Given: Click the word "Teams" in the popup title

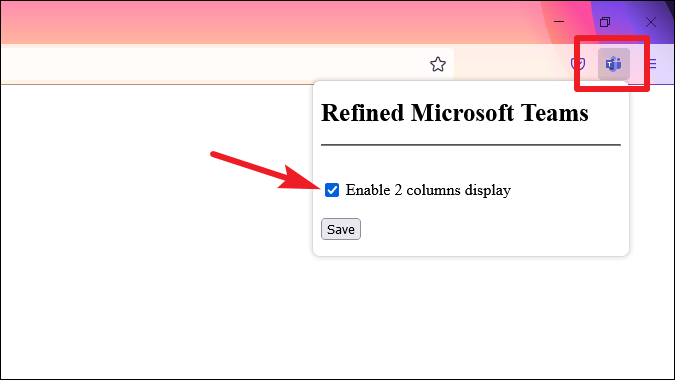Looking at the screenshot, I should [x=554, y=113].
